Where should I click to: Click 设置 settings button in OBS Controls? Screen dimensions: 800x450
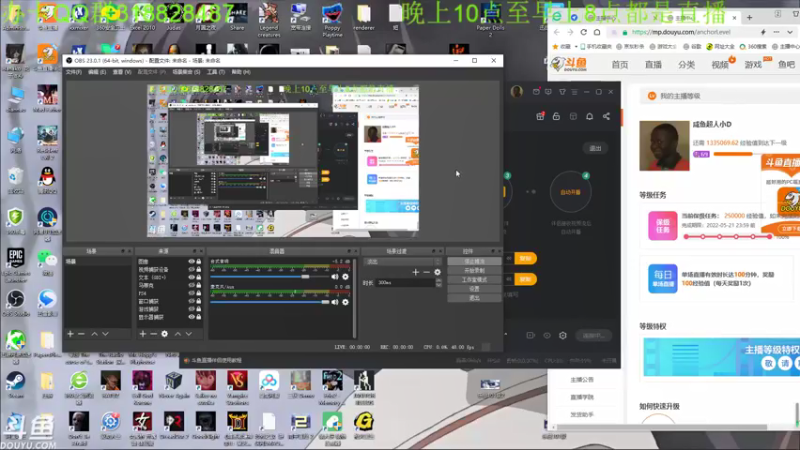474,289
